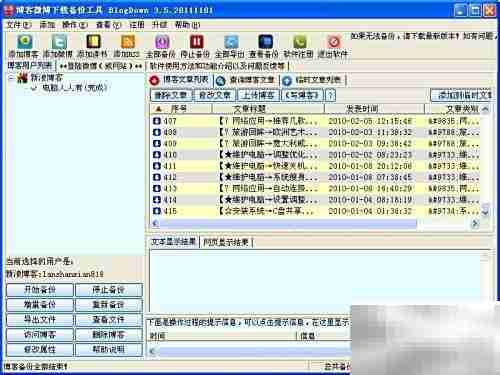Switch to the 文本显示结果 tab

(173, 242)
